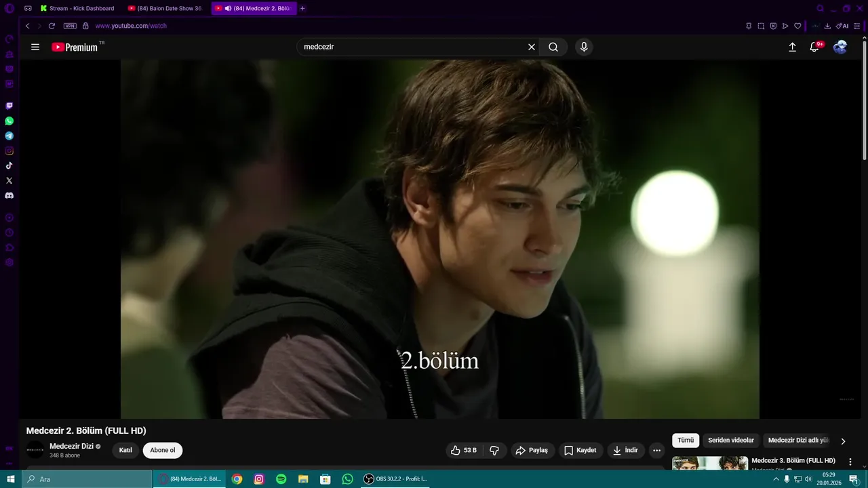Add page to bookmarks with heart icon

(x=797, y=26)
